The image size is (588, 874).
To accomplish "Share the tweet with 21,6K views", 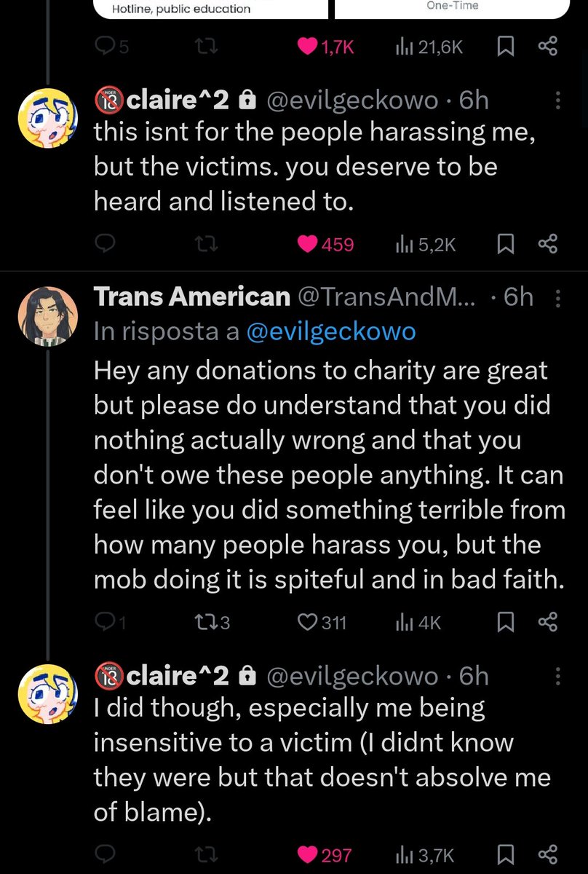I will click(x=547, y=47).
